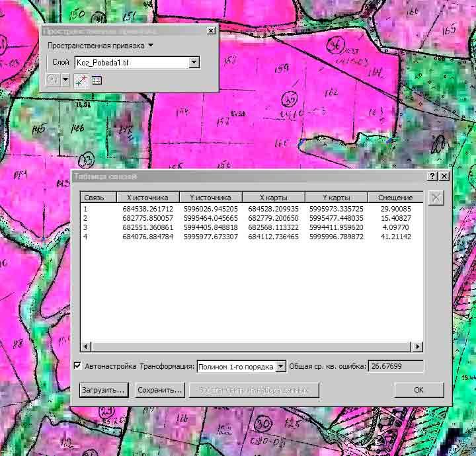476x456 pixels.
Task: Click the Общая ср. кв. ошибка field
Action: pyautogui.click(x=395, y=366)
